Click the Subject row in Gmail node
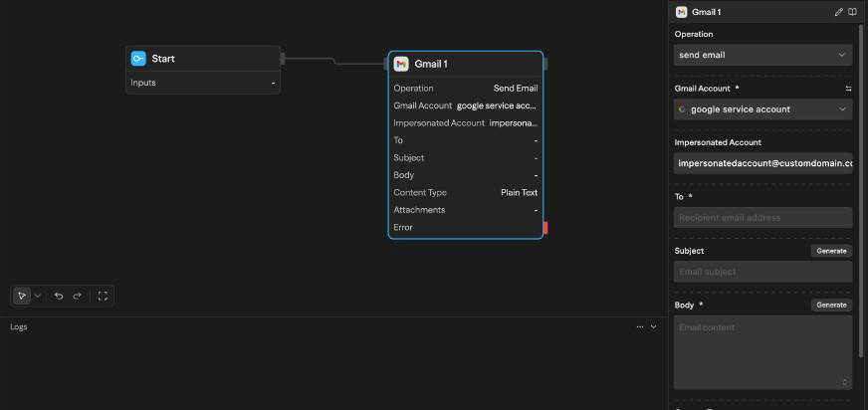 pyautogui.click(x=466, y=158)
